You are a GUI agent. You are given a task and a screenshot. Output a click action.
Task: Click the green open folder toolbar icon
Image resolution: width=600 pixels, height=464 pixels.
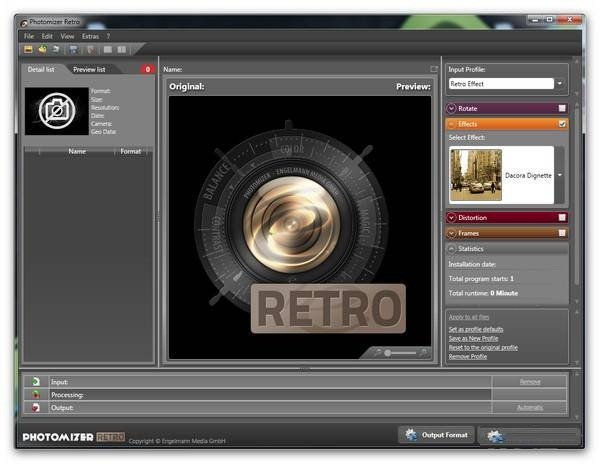pos(42,49)
